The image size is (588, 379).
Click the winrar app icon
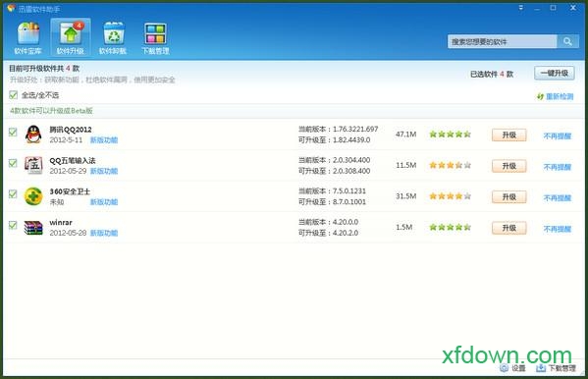tap(33, 228)
